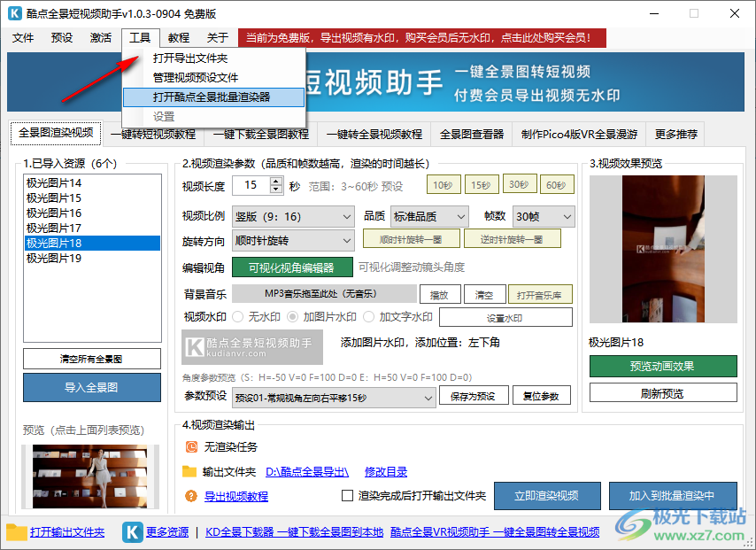
Task: Select 极光图片16 in the resource list
Action: 54,213
